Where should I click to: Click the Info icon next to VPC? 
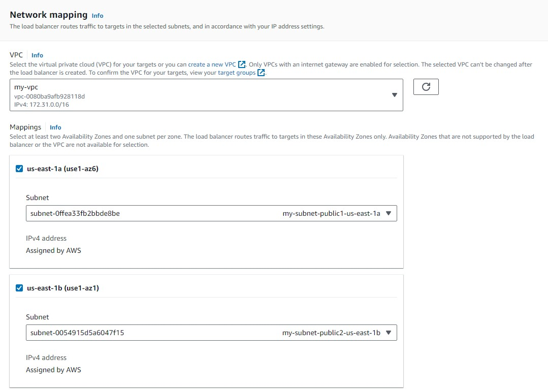(x=37, y=55)
